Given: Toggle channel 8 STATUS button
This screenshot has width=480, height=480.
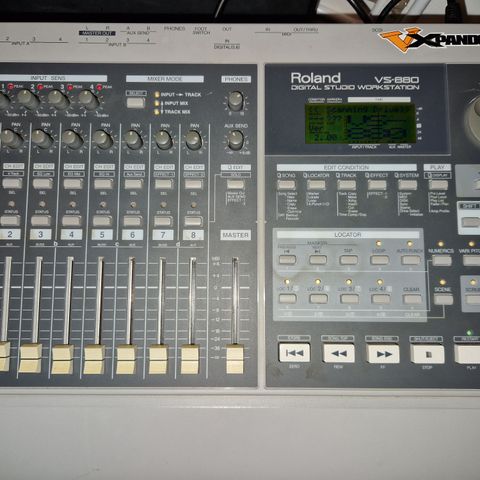Looking at the screenshot, I should (x=193, y=221).
